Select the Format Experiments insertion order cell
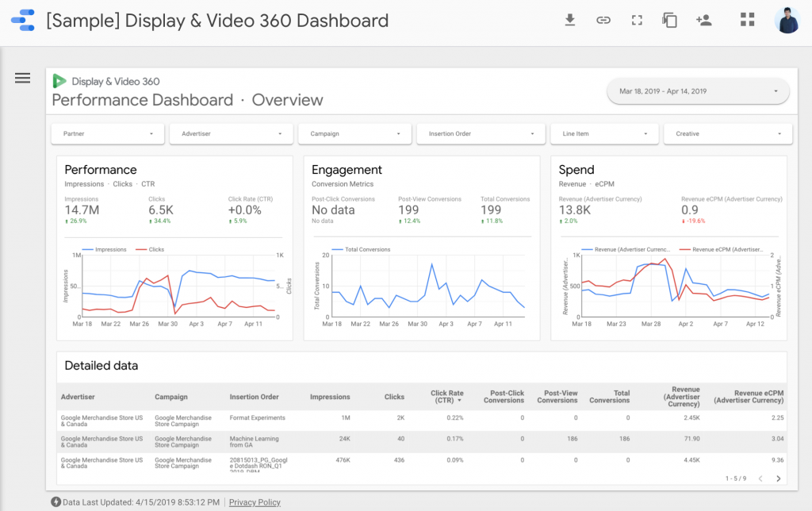Screen dimensions: 812x511 click(258, 417)
